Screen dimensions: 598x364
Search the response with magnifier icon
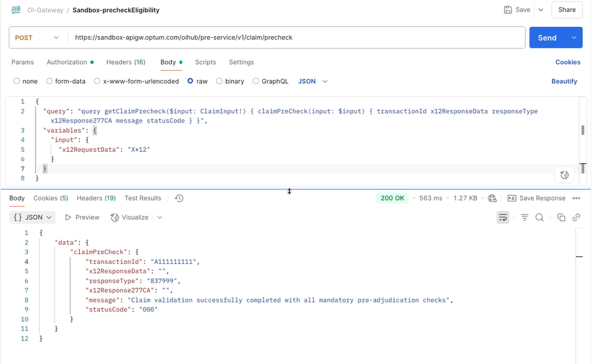pos(539,217)
